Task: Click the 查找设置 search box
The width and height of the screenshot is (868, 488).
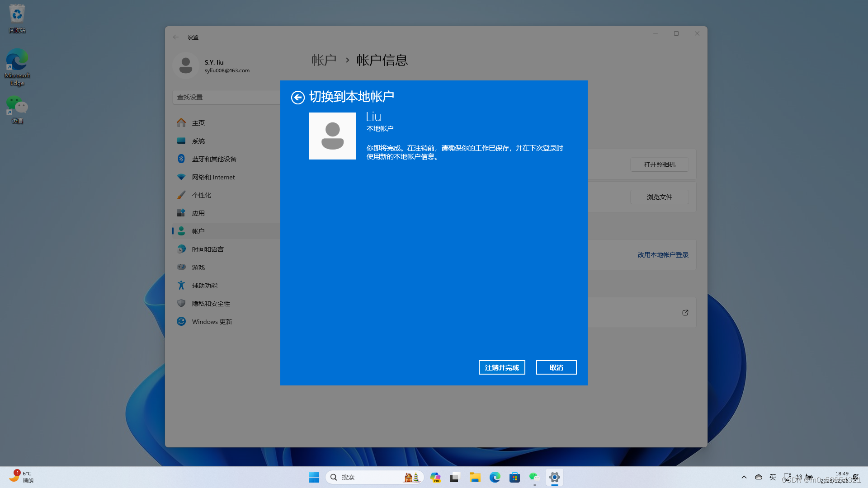Action: coord(226,97)
